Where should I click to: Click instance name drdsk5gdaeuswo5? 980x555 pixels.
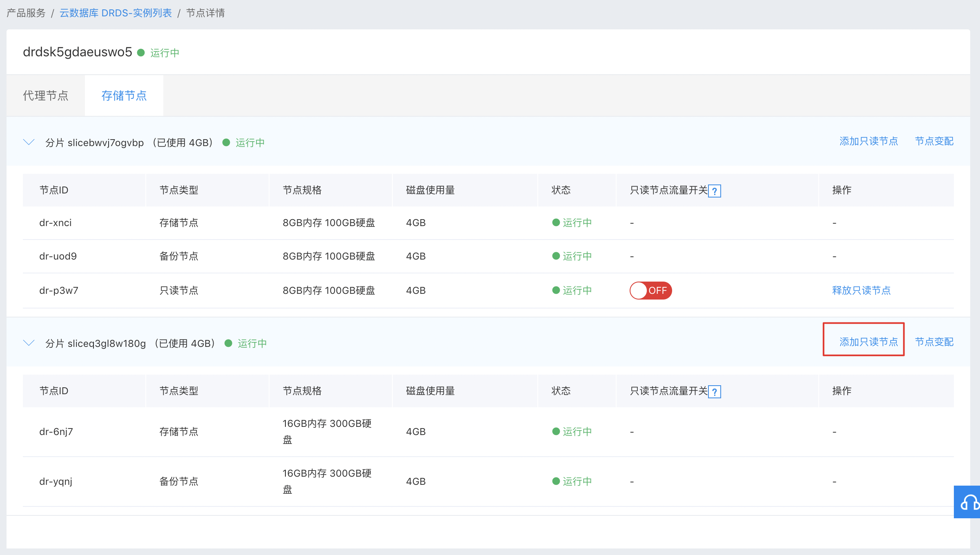78,52
